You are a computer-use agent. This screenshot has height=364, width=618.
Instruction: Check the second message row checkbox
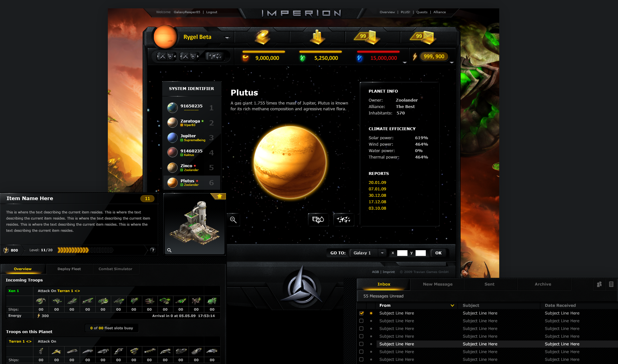(x=361, y=321)
